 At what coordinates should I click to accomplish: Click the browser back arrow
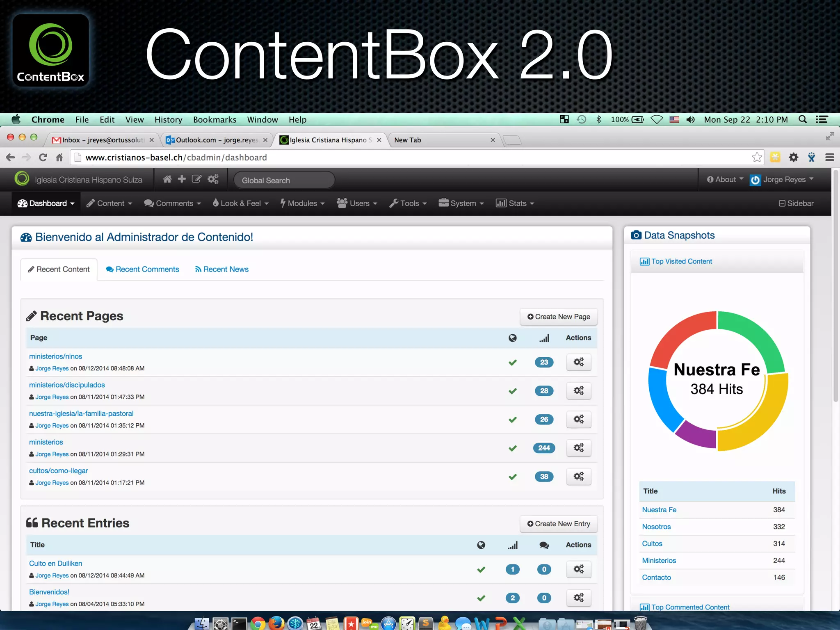pyautogui.click(x=11, y=157)
